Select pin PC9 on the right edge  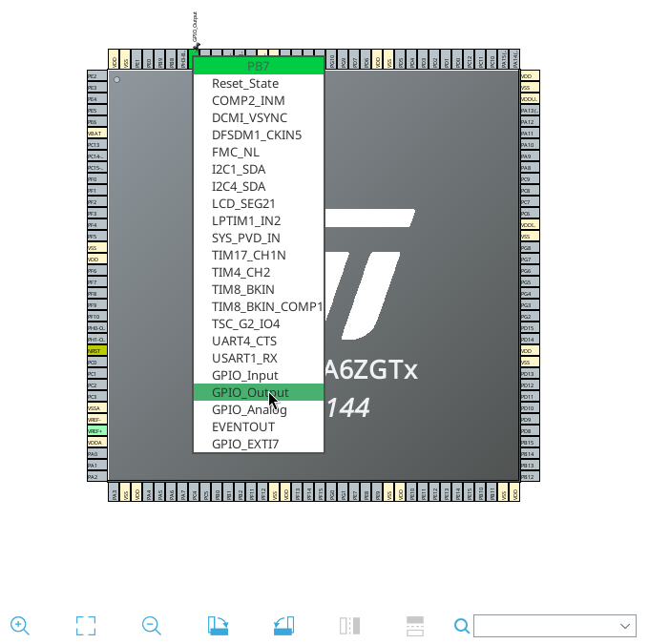coord(530,179)
